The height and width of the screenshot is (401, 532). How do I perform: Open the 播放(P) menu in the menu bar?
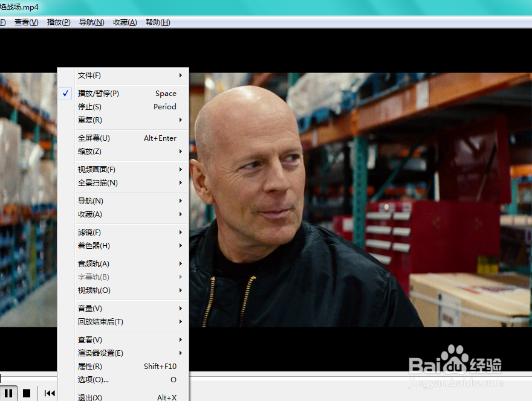[x=59, y=22]
